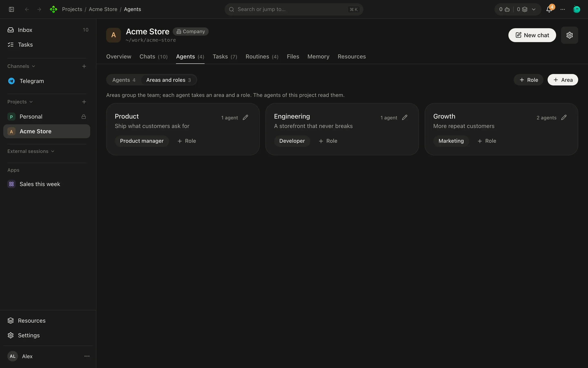Open the Tasks (7) tab
This screenshot has height=368, width=588.
click(225, 56)
